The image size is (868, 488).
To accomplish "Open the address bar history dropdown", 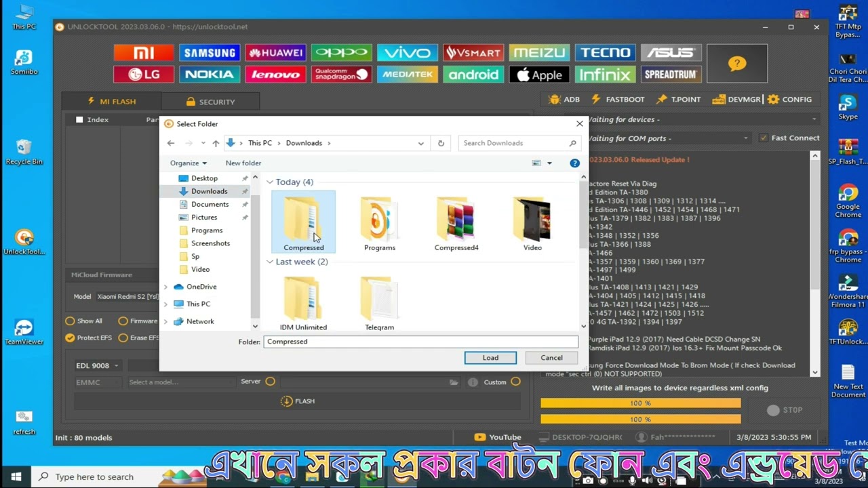I will 420,143.
